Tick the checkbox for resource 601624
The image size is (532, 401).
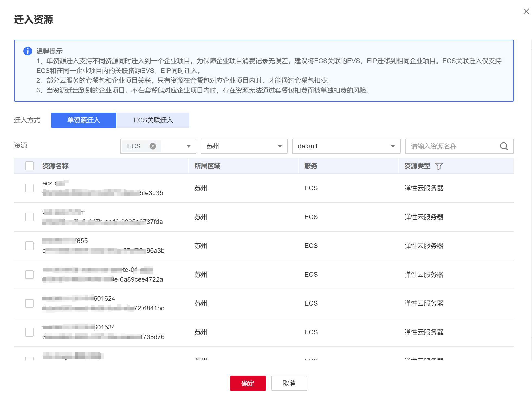click(x=29, y=303)
